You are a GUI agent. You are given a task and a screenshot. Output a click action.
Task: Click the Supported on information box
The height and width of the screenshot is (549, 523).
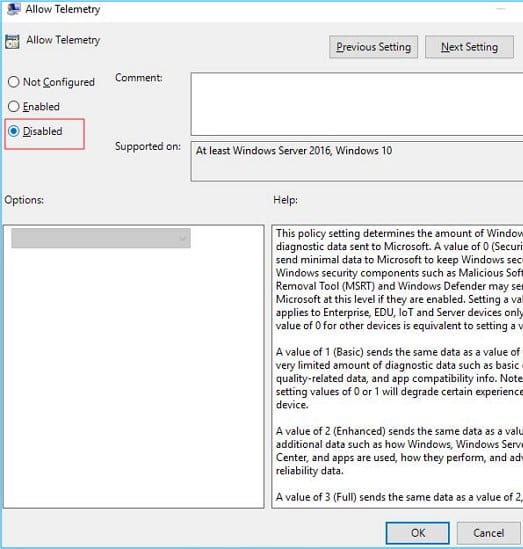pyautogui.click(x=357, y=161)
